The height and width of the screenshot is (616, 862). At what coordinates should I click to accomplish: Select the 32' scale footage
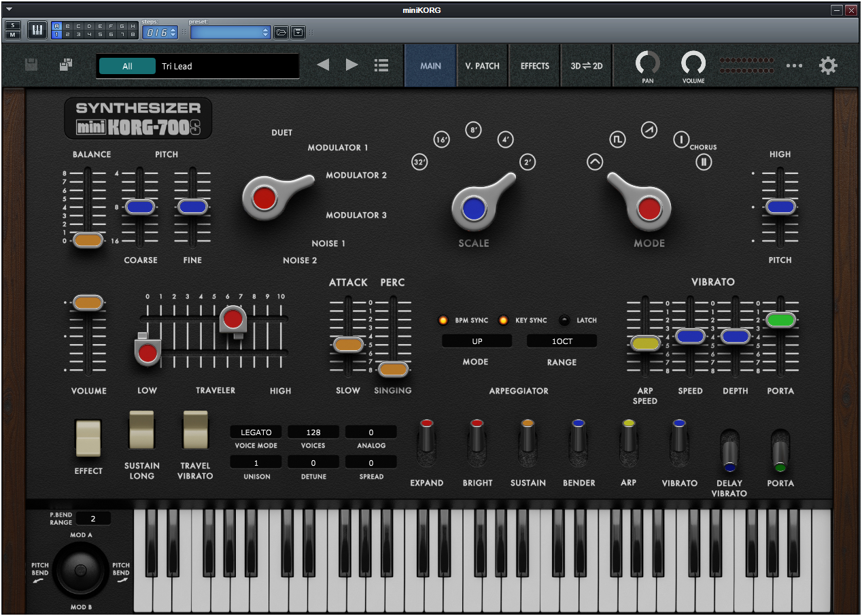pyautogui.click(x=420, y=162)
